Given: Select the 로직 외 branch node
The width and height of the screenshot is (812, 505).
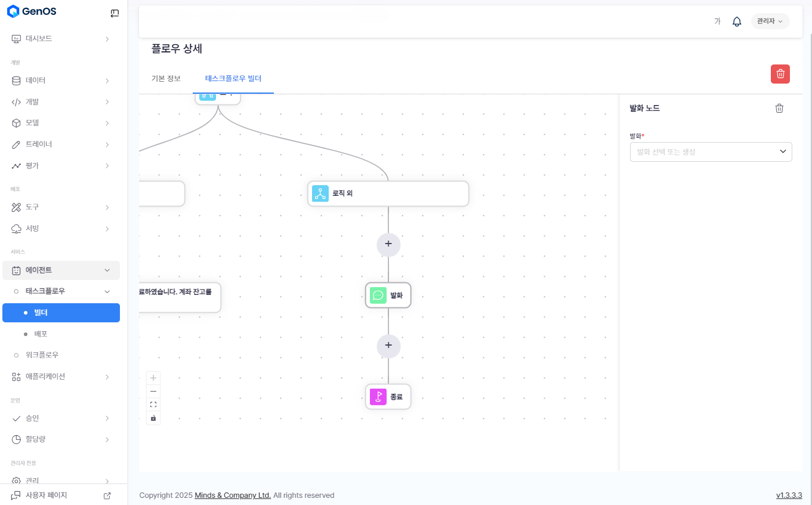Looking at the screenshot, I should (388, 193).
